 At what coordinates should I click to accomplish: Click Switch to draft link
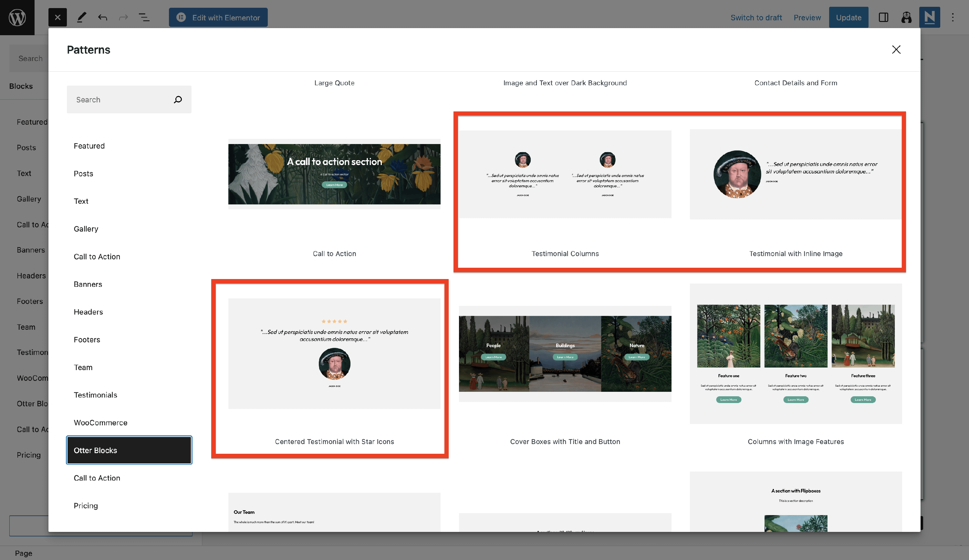tap(756, 17)
